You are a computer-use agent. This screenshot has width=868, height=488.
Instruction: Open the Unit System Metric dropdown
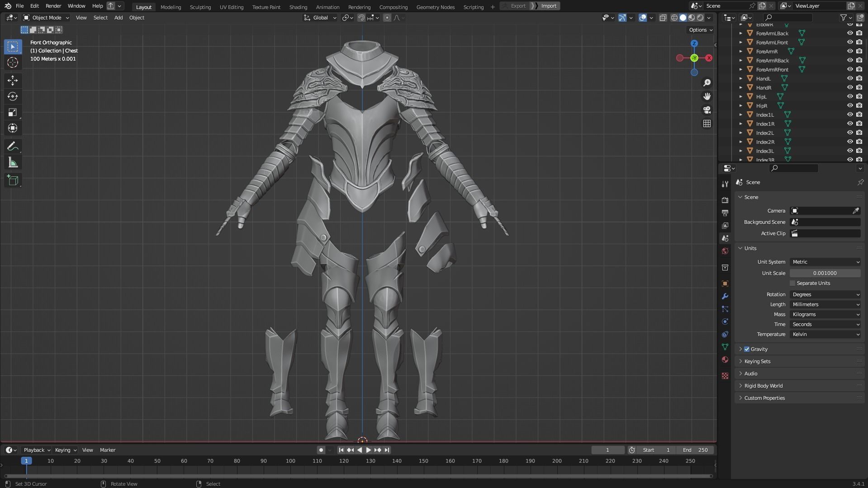click(x=825, y=262)
